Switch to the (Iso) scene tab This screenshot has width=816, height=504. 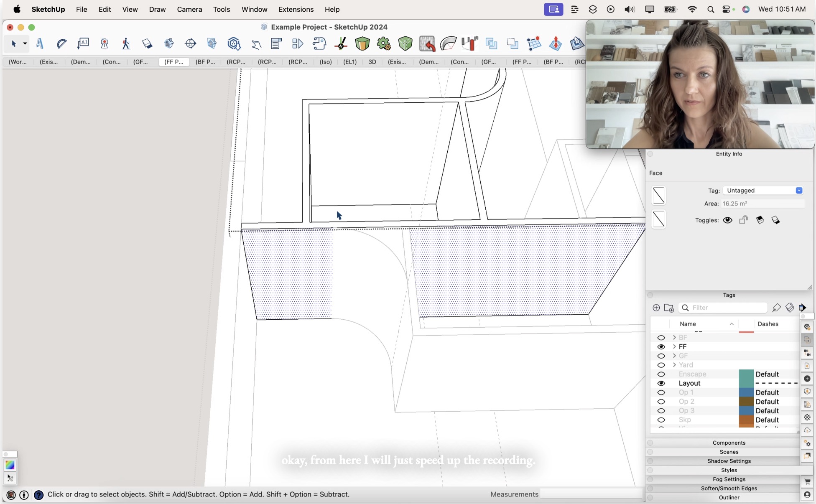click(x=326, y=62)
